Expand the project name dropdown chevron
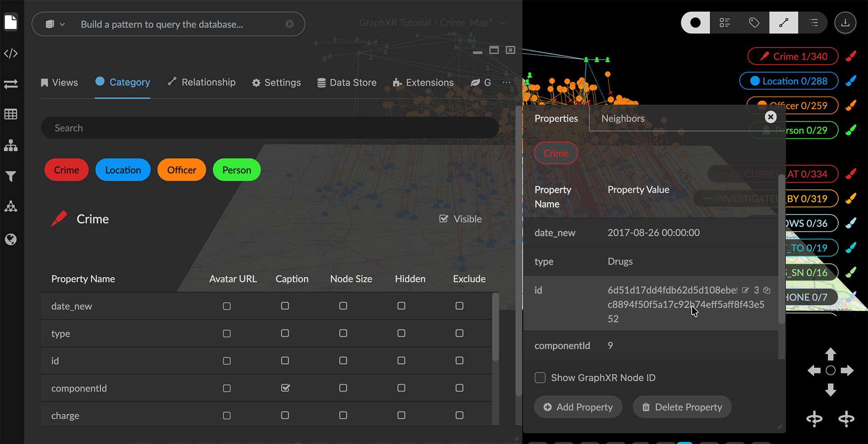Screen dimensions: 868x444 pyautogui.click(x=503, y=23)
